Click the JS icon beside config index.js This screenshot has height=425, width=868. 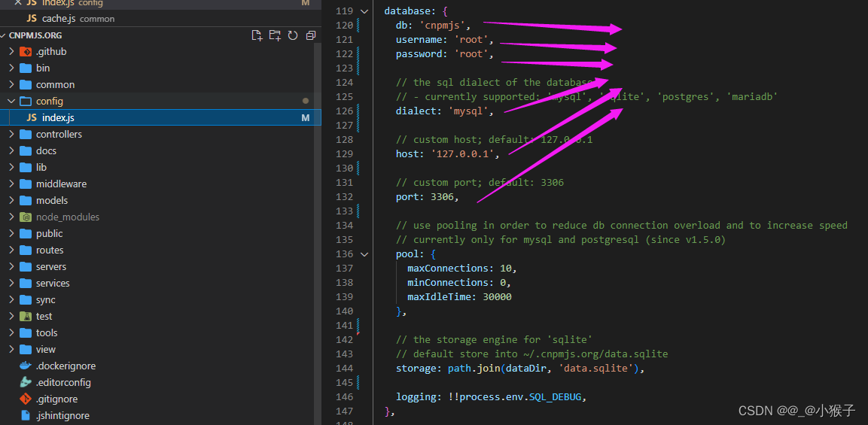point(32,118)
